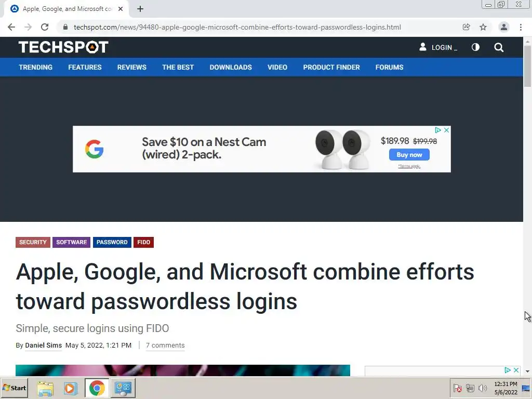Image resolution: width=532 pixels, height=399 pixels.
Task: Close the Apple, Google, and Microsoft tab
Action: [121, 9]
